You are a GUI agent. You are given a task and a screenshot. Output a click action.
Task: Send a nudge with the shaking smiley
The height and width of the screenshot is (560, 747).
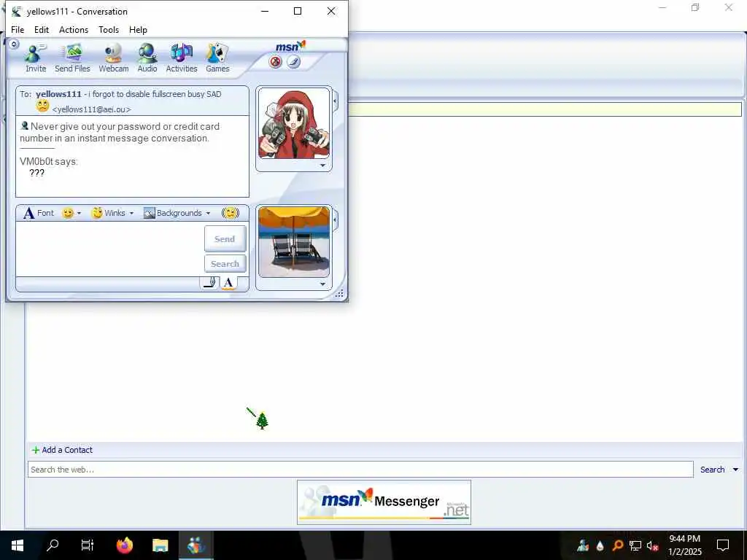[x=231, y=213]
